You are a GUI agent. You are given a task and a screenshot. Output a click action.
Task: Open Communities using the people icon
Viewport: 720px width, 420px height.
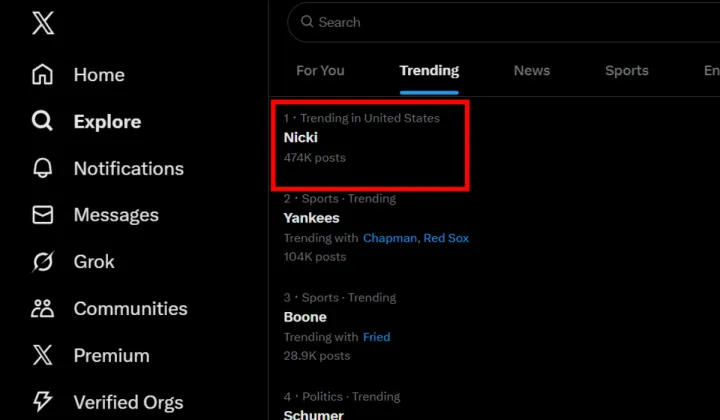coord(42,309)
